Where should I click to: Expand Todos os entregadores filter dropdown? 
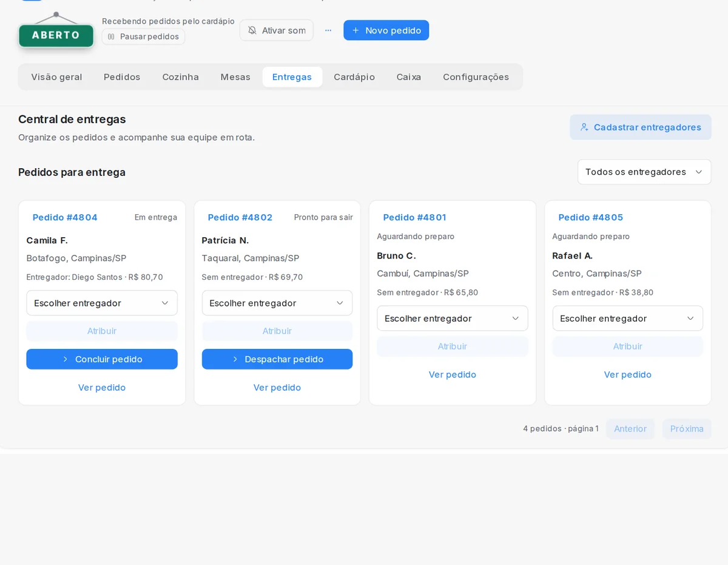pyautogui.click(x=644, y=172)
